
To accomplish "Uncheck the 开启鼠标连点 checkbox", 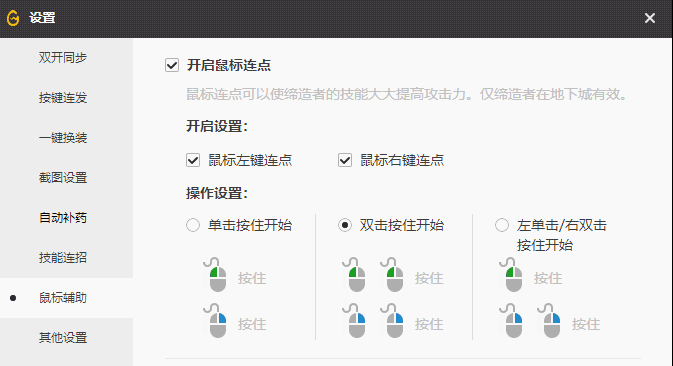I will click(x=172, y=65).
